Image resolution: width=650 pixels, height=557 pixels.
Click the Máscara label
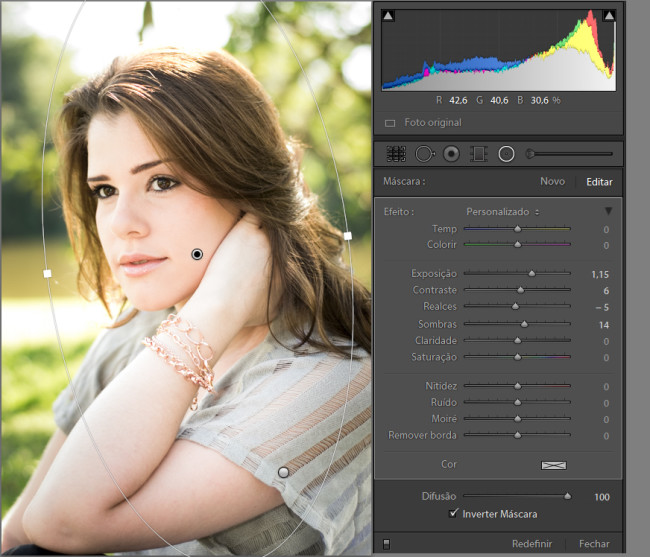[404, 182]
